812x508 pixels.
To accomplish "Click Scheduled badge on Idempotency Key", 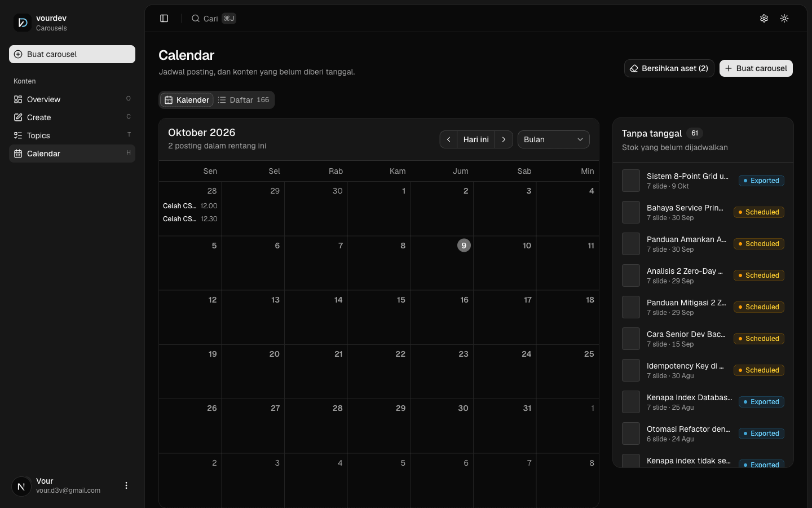I will pyautogui.click(x=759, y=370).
